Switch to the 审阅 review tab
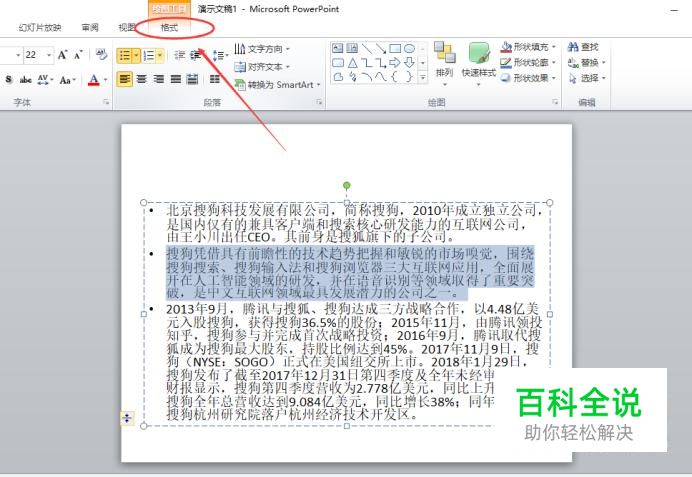This screenshot has height=477, width=692. 90,28
